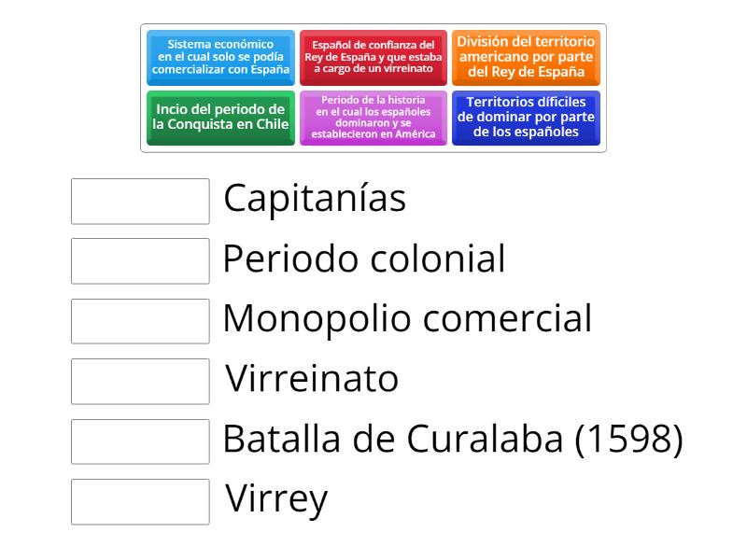
Task: Choose the 'Periodo de la historia' tile
Action: point(373,117)
